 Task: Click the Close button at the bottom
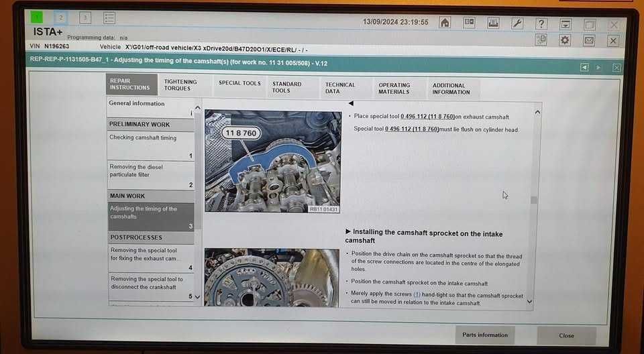click(x=566, y=336)
